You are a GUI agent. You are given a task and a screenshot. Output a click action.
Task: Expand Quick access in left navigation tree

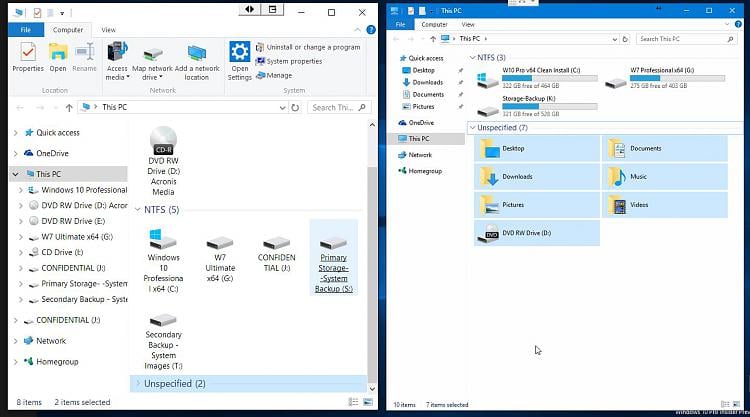(x=16, y=132)
